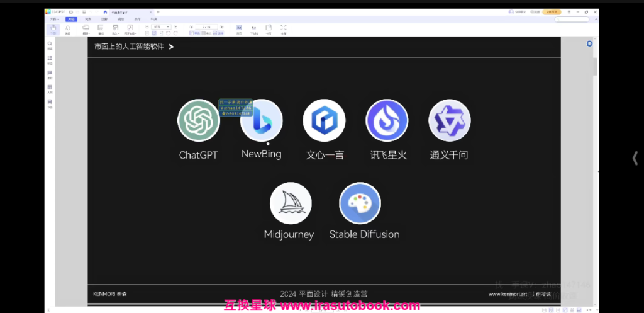The image size is (644, 313).
Task: Click the 'KENMORI 研森' footer text
Action: pyautogui.click(x=109, y=294)
